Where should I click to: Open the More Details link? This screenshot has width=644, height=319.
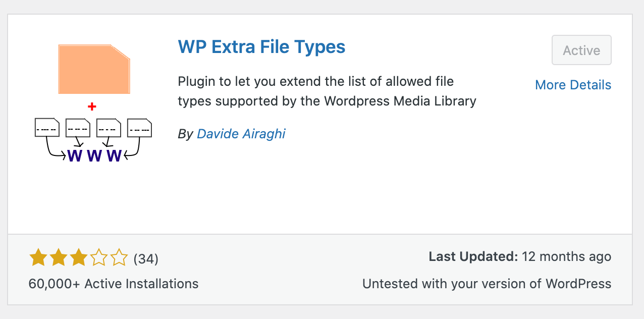point(573,85)
